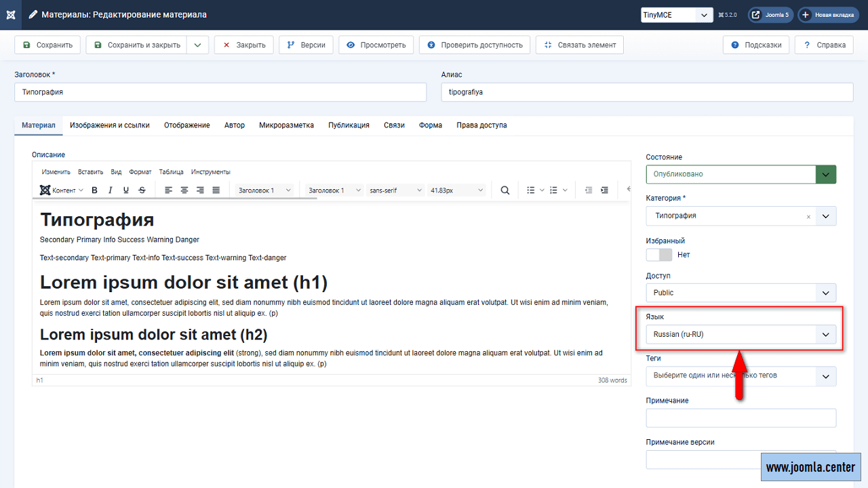Viewport: 868px width, 488px height.
Task: Open the editor search magnifier icon
Action: 505,190
